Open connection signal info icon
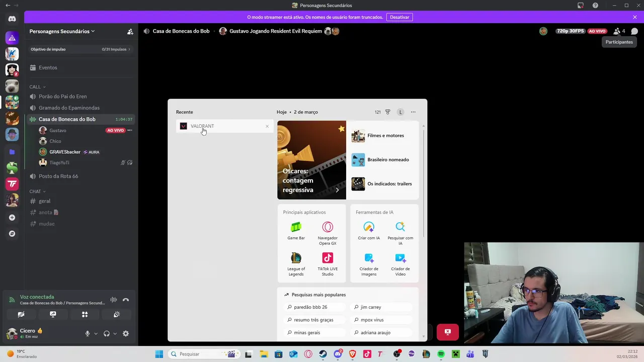 [12, 300]
